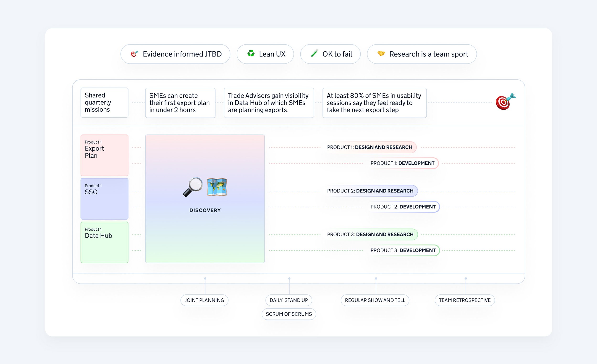Click Product 3: Design and Research tag
Viewport: 597px width, 364px height.
(370, 234)
